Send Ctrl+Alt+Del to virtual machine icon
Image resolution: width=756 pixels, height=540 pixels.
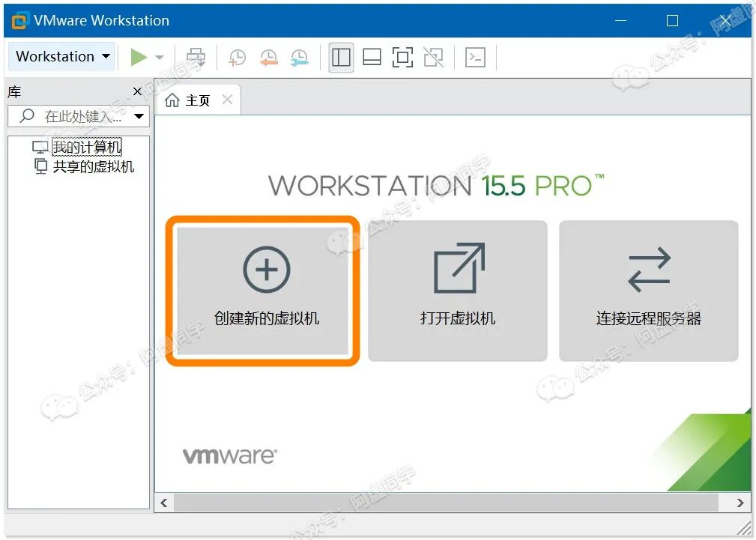click(x=196, y=57)
